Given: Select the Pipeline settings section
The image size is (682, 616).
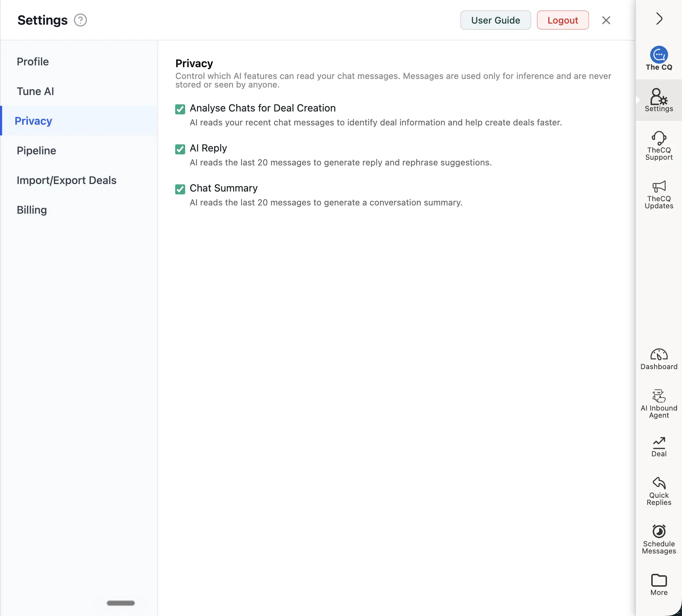Looking at the screenshot, I should tap(36, 150).
